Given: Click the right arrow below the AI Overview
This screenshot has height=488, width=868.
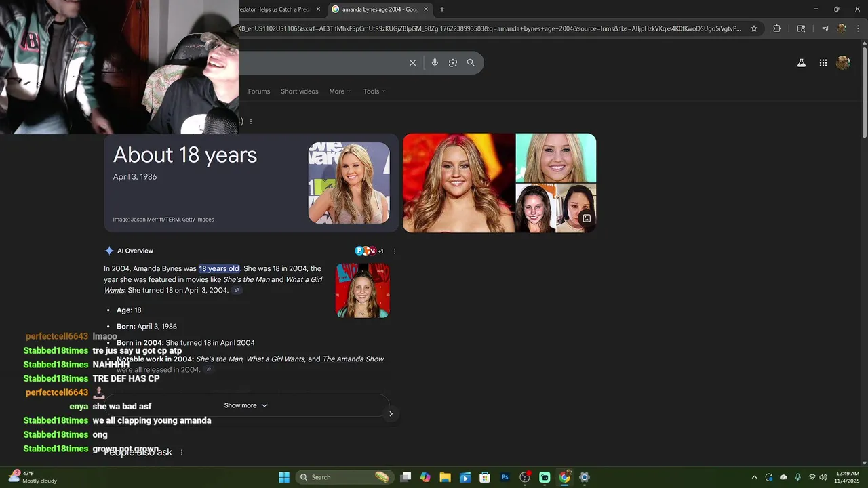Looking at the screenshot, I should (x=391, y=413).
